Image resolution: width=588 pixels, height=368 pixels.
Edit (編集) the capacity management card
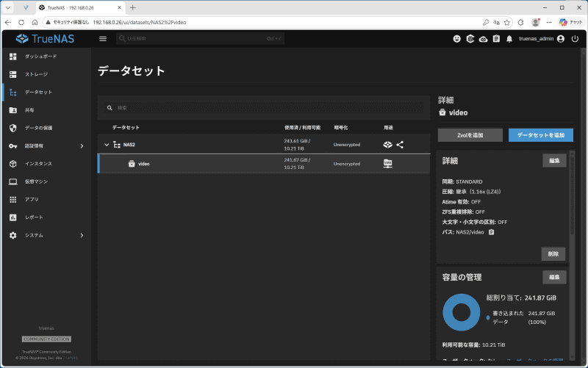click(554, 278)
